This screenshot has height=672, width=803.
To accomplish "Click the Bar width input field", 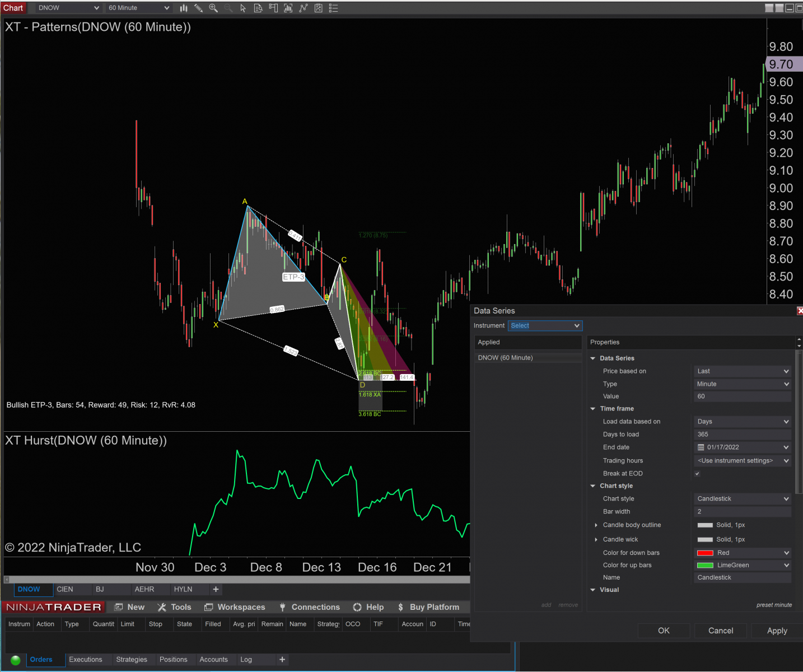I will click(x=743, y=512).
